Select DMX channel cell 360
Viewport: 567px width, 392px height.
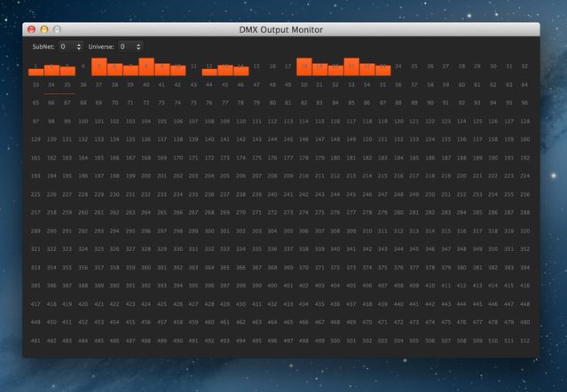[x=146, y=268]
